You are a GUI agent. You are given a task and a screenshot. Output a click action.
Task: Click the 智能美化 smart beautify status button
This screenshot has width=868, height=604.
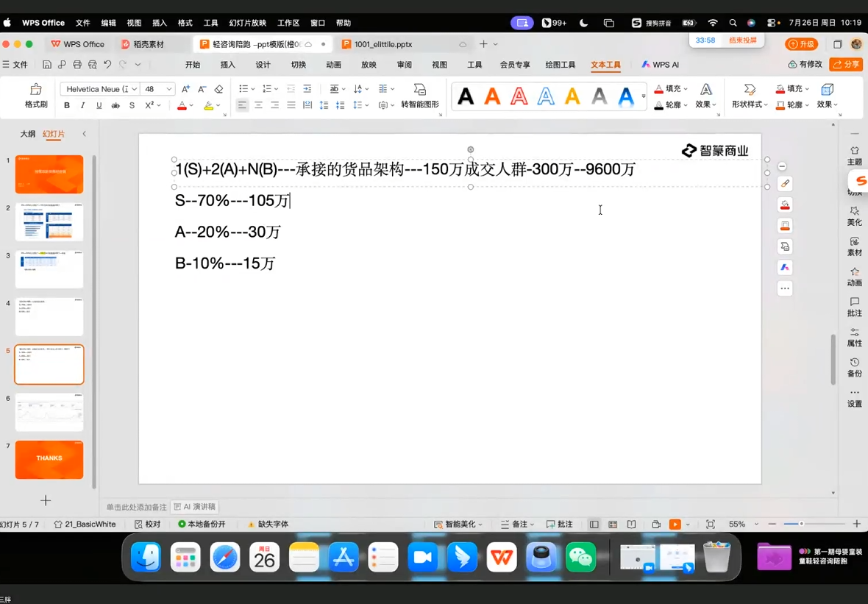click(x=458, y=525)
